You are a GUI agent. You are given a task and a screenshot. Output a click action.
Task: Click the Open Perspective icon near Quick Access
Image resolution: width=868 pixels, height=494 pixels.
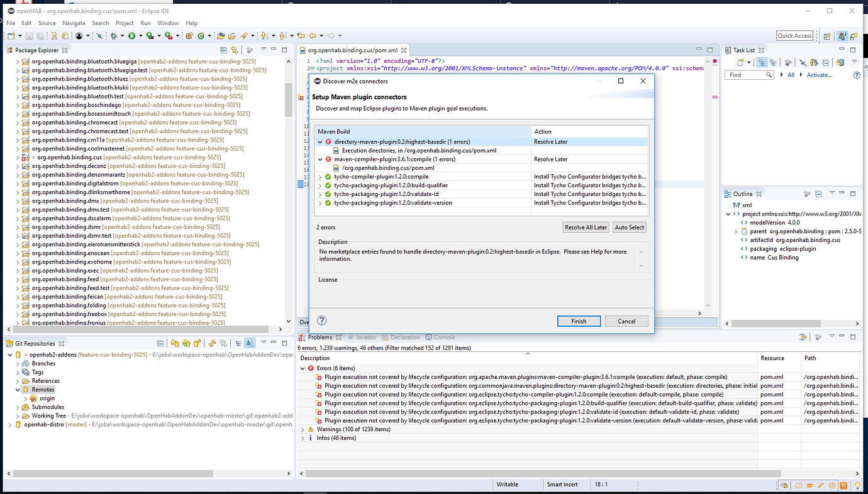[x=827, y=36]
